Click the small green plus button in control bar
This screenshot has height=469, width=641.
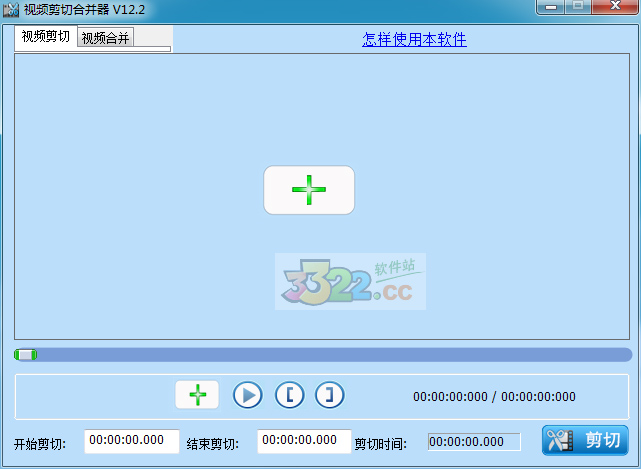coord(197,395)
